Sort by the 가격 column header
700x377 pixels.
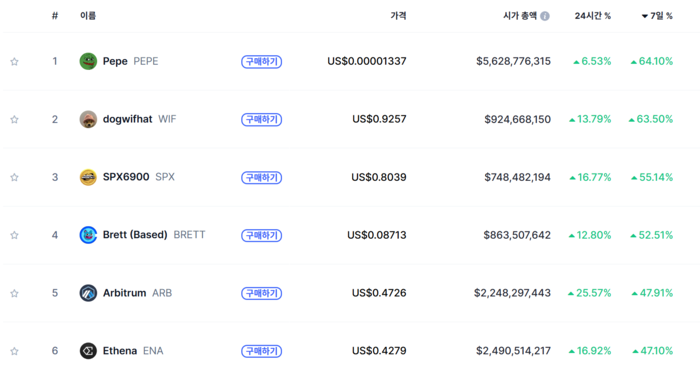tap(398, 16)
